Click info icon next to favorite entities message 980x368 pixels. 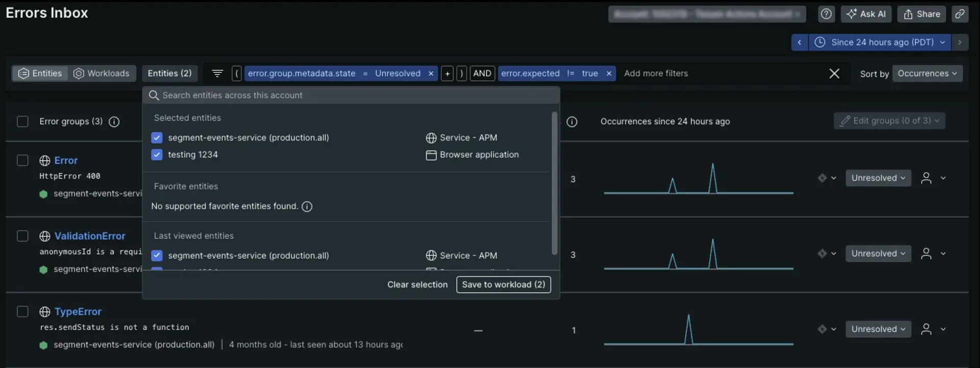point(307,207)
